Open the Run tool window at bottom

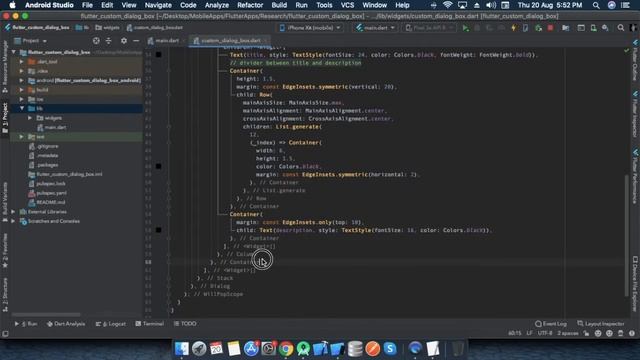26,324
